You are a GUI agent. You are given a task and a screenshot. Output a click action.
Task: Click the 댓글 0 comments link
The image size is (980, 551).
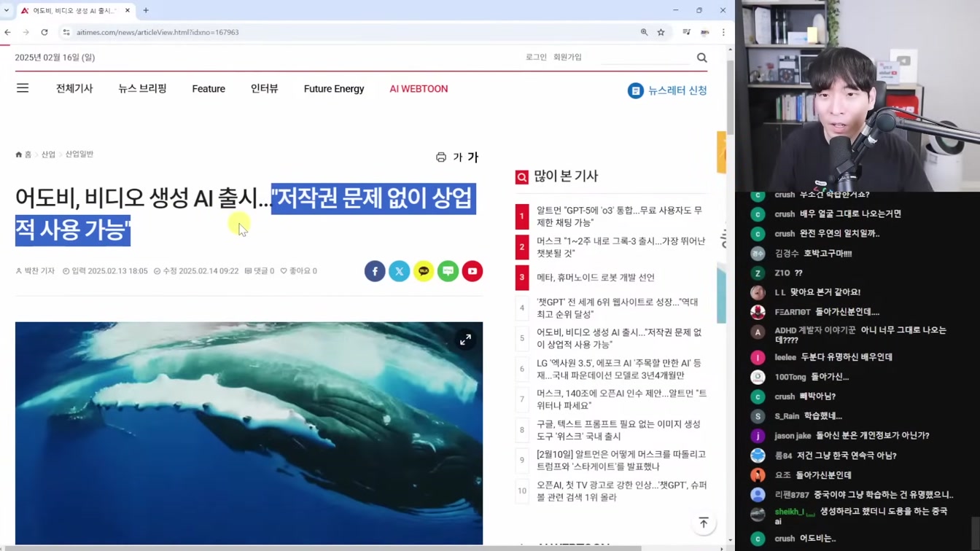point(259,271)
